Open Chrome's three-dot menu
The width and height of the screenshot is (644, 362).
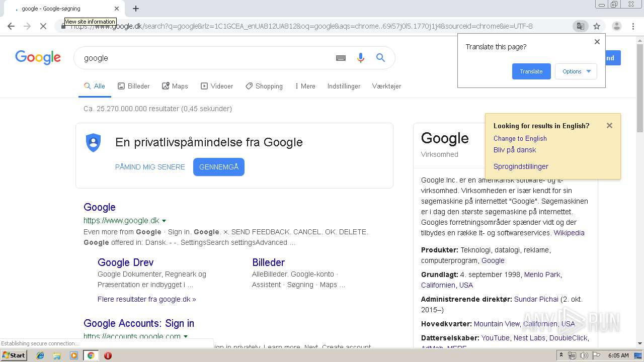point(633,26)
